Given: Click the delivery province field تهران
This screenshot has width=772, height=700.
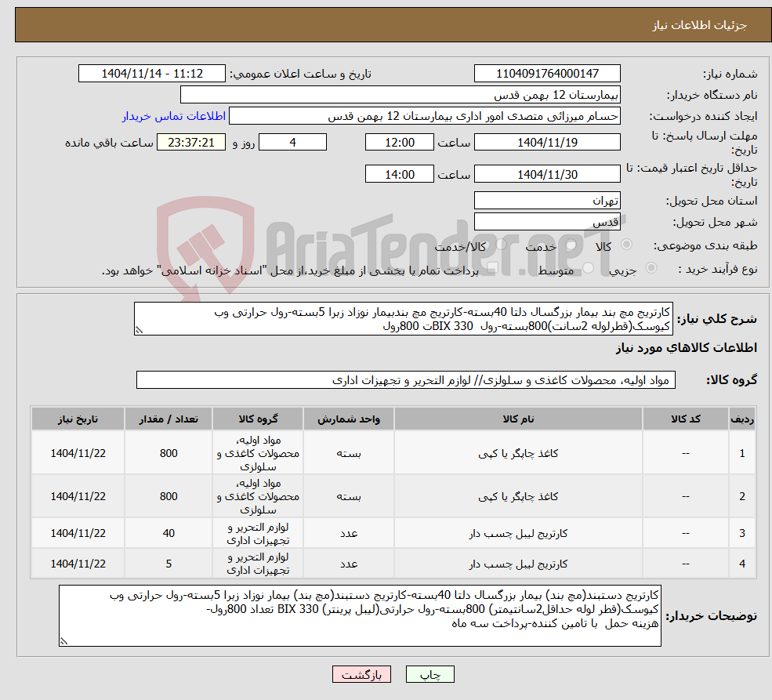Looking at the screenshot, I should point(547,201).
